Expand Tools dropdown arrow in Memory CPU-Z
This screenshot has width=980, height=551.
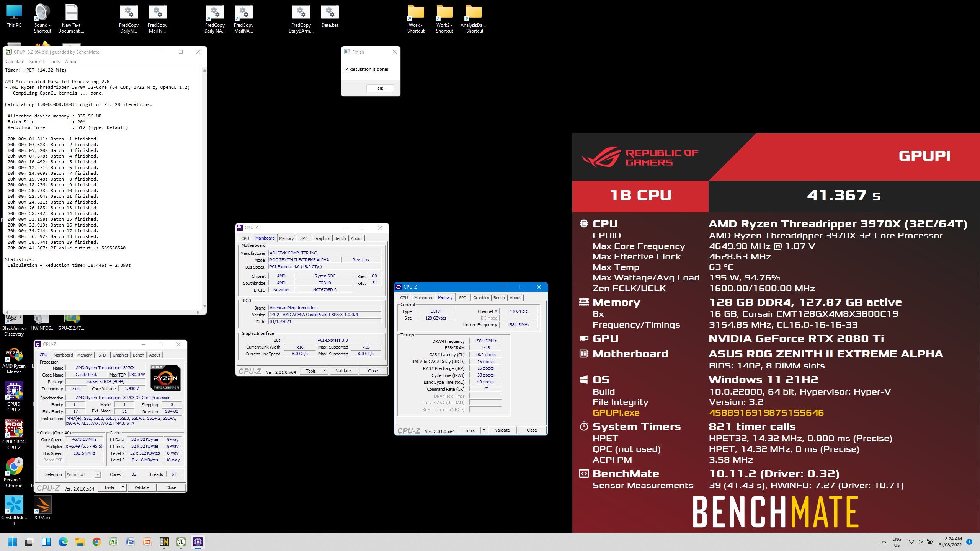click(483, 430)
